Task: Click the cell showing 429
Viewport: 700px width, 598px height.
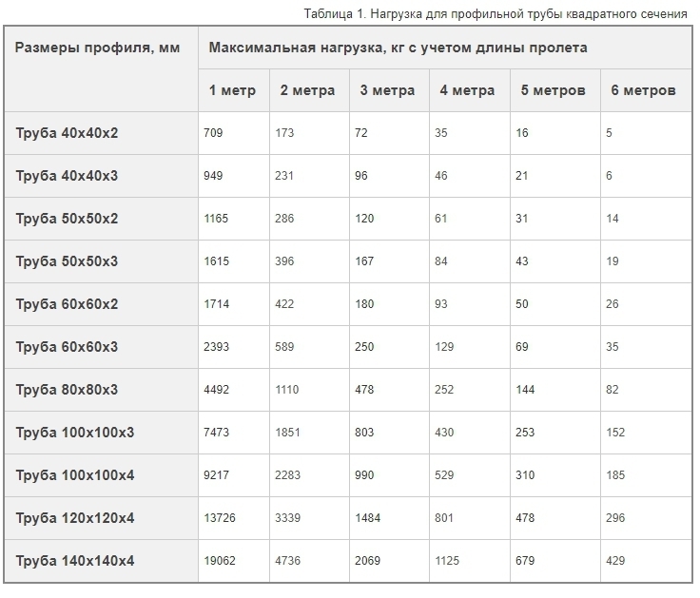Action: coord(614,561)
